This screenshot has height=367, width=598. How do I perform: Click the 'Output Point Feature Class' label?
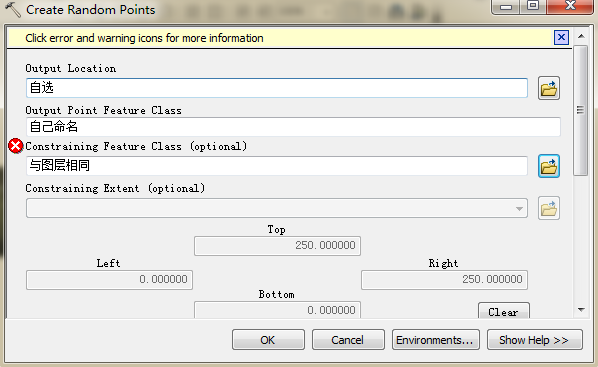[103, 111]
